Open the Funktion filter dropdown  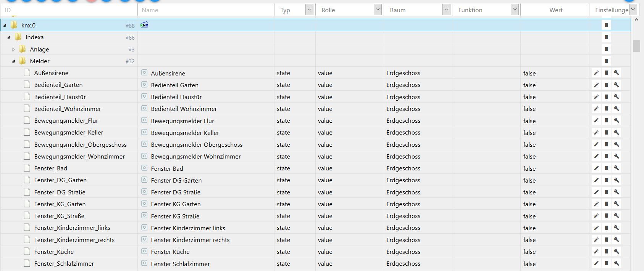[x=515, y=10]
